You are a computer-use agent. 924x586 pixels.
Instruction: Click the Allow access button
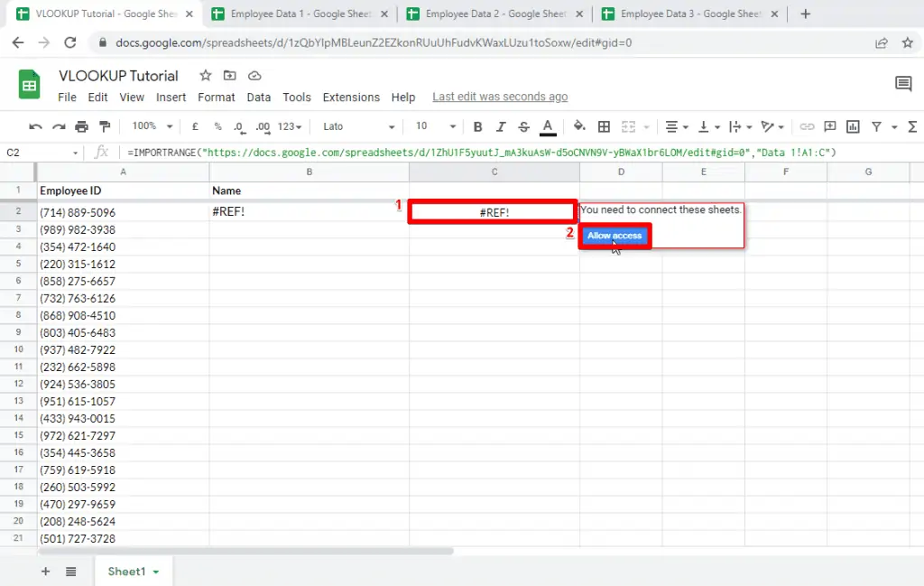click(614, 236)
